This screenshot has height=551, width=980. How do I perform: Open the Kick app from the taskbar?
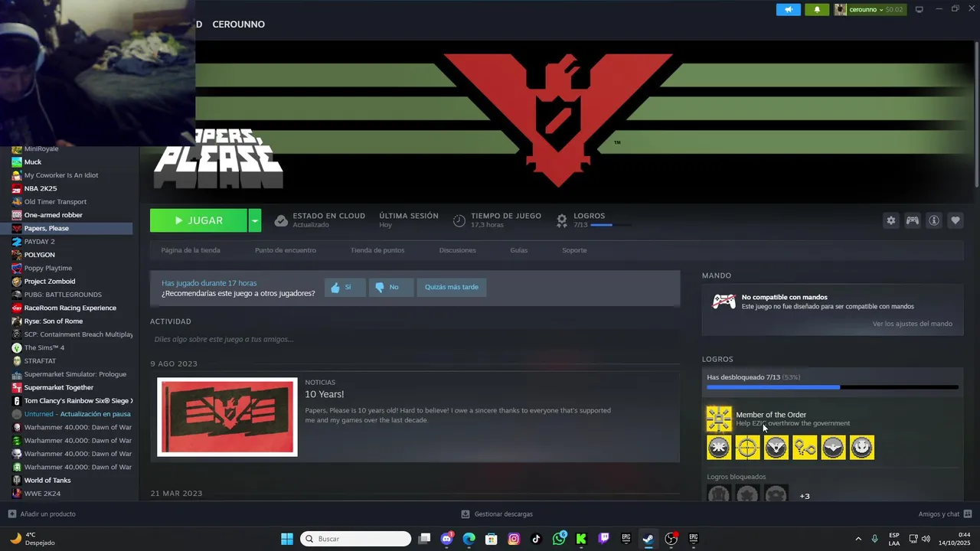pyautogui.click(x=581, y=539)
